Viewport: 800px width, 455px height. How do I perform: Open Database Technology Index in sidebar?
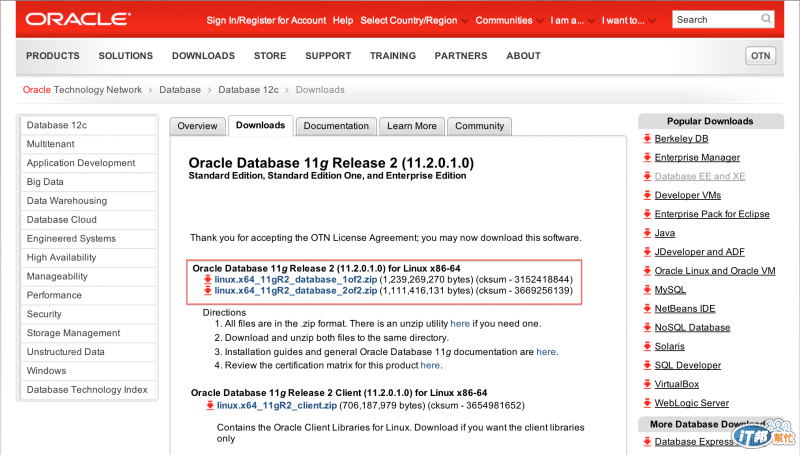pos(88,389)
